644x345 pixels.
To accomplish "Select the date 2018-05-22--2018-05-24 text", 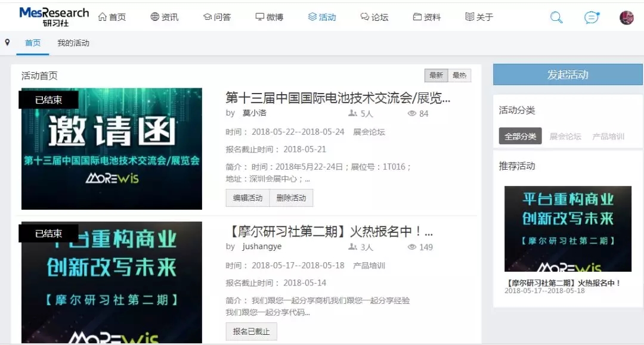I will tap(298, 132).
